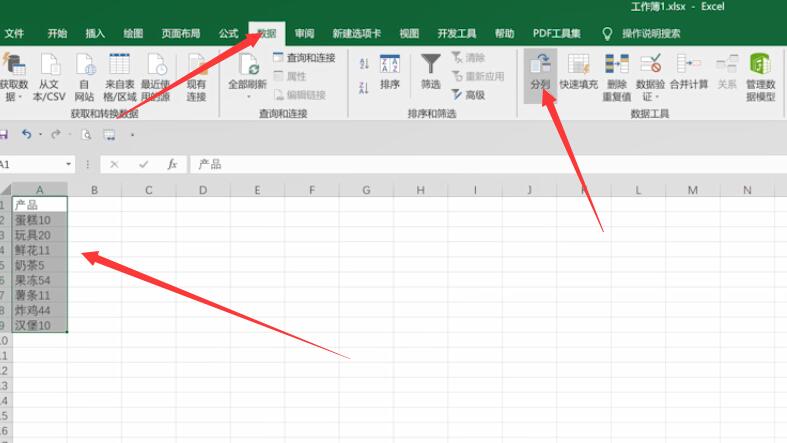
Task: Click cell containing 汉堡10
Action: point(40,325)
